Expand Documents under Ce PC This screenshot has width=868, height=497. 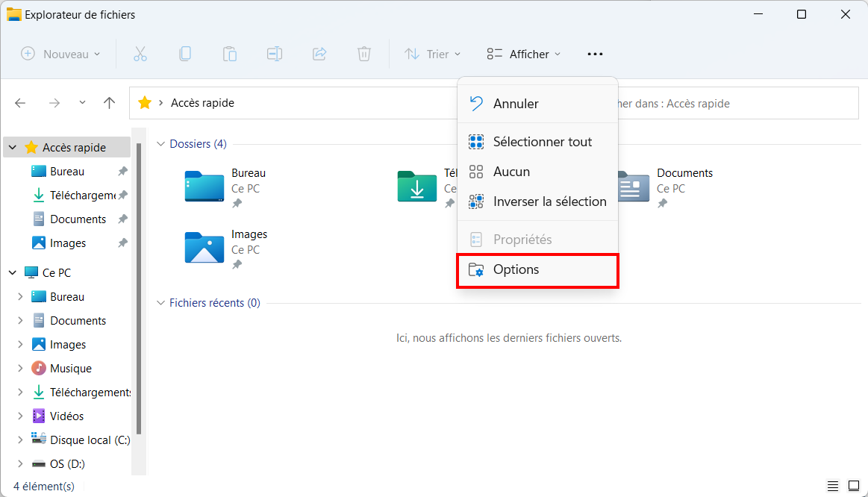(x=20, y=320)
